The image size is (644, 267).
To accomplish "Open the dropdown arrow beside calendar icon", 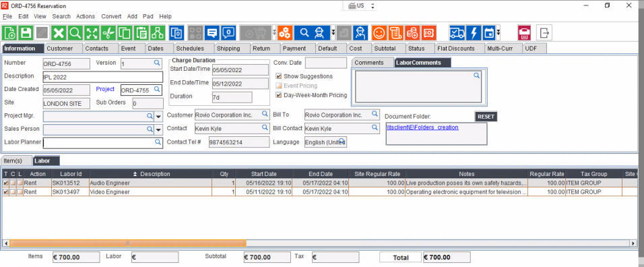I will point(498,32).
